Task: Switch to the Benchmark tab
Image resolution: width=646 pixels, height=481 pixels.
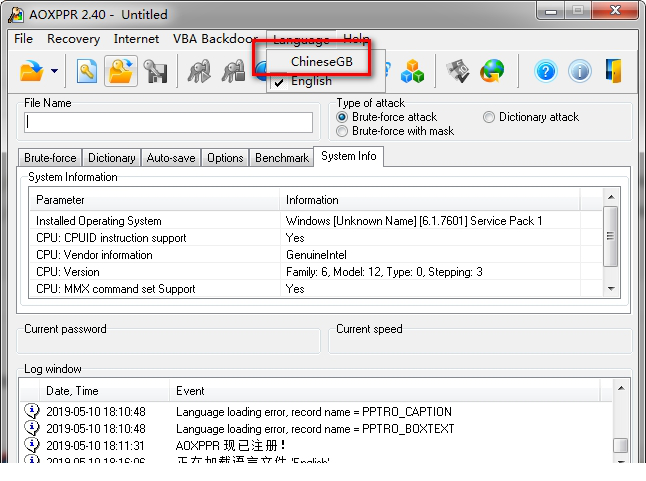Action: point(281,158)
